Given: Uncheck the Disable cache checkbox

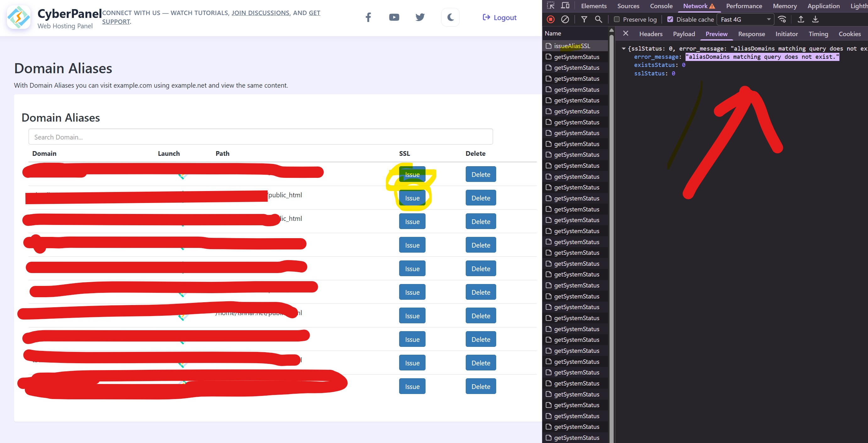Looking at the screenshot, I should tap(670, 19).
